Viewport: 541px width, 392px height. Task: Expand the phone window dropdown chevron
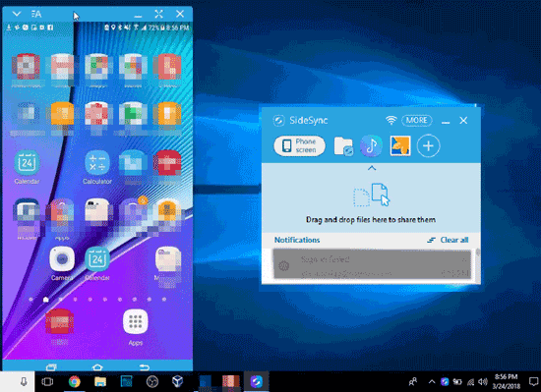point(17,14)
